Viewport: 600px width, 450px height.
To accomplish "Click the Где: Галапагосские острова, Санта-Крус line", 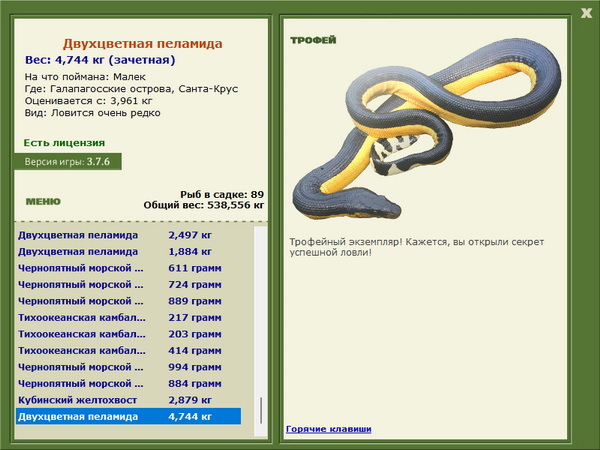I will (x=131, y=89).
